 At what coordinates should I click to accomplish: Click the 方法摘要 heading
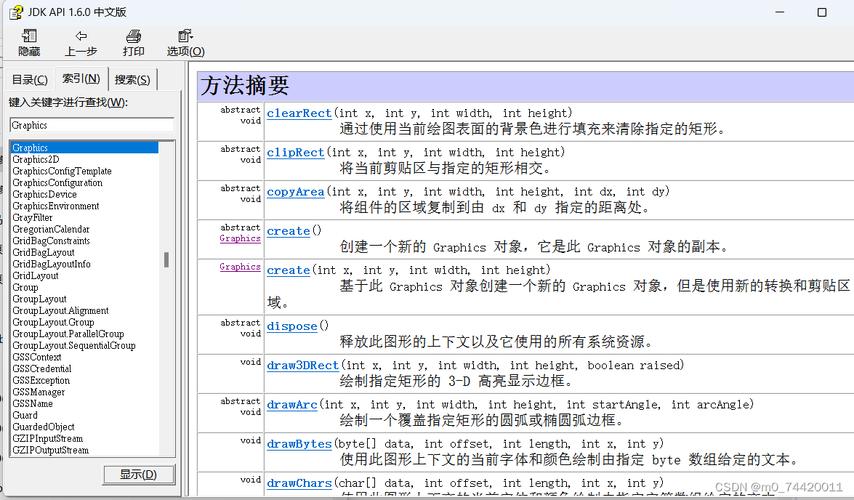pyautogui.click(x=245, y=86)
